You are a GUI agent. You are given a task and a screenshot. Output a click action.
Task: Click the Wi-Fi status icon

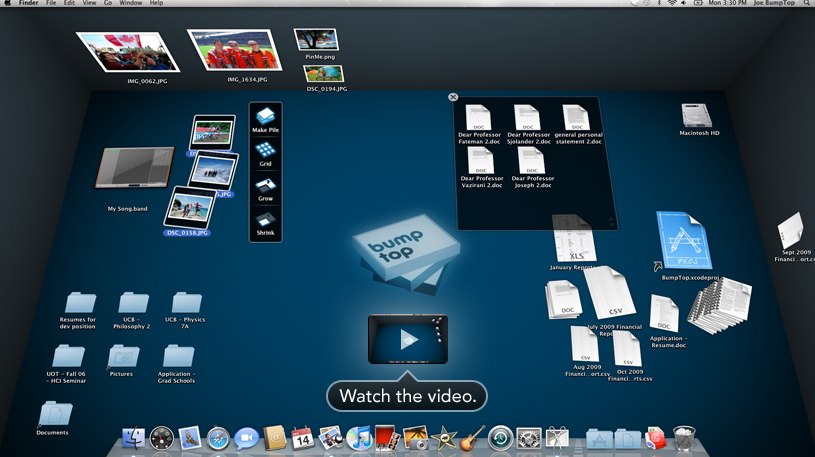tap(672, 3)
